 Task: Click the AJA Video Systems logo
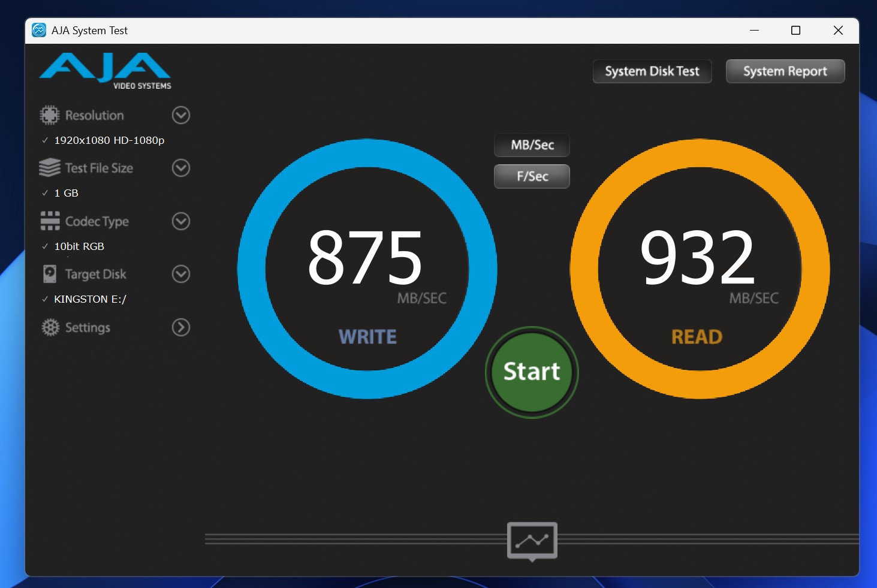(x=106, y=71)
